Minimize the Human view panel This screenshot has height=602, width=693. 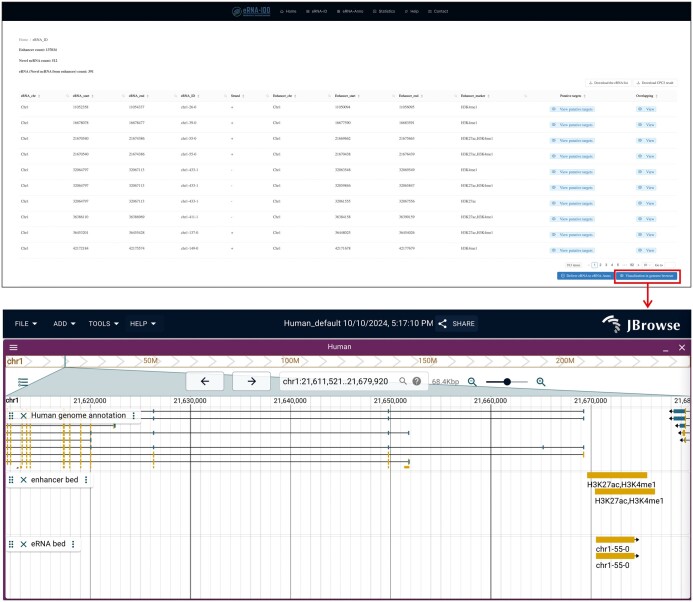[666, 348]
